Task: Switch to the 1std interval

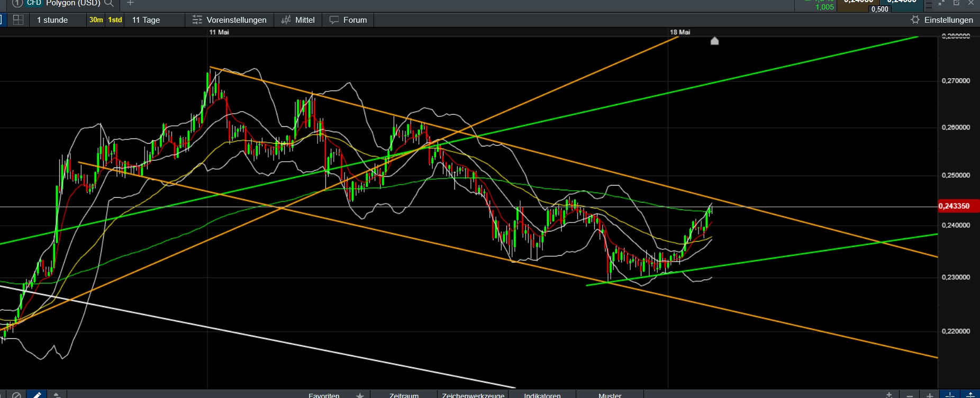Action: pos(115,20)
